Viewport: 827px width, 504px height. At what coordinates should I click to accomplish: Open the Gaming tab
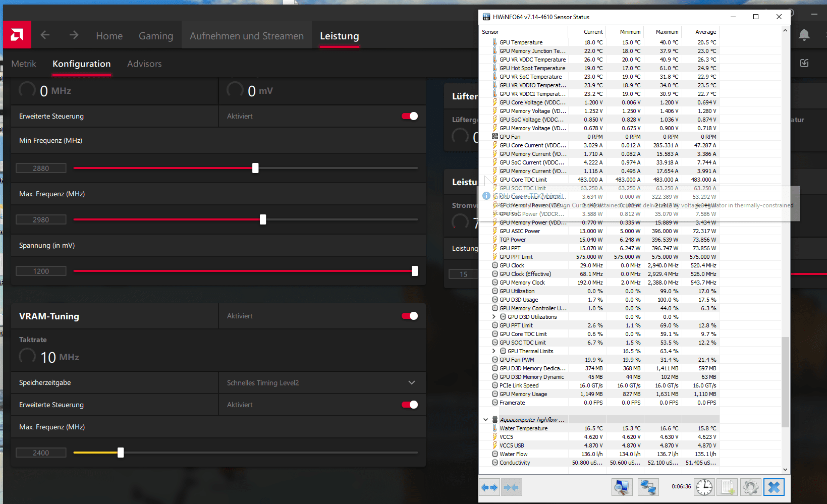tap(156, 36)
